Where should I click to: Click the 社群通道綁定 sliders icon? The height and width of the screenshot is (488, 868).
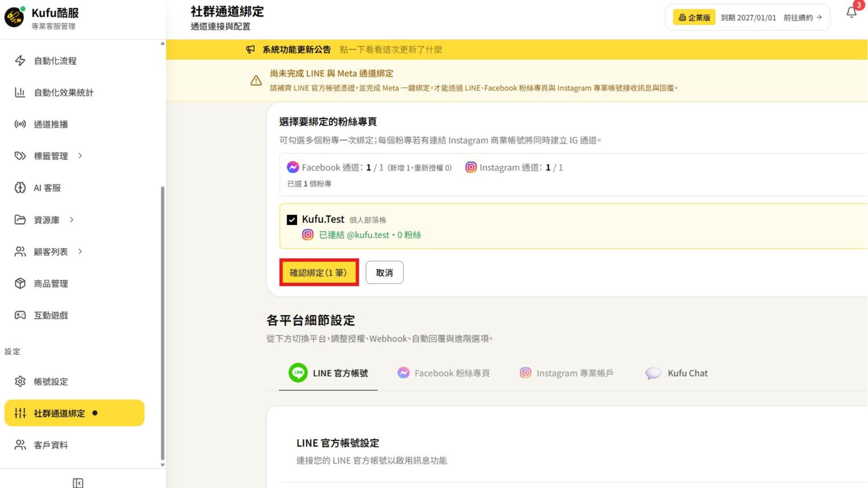(x=20, y=413)
